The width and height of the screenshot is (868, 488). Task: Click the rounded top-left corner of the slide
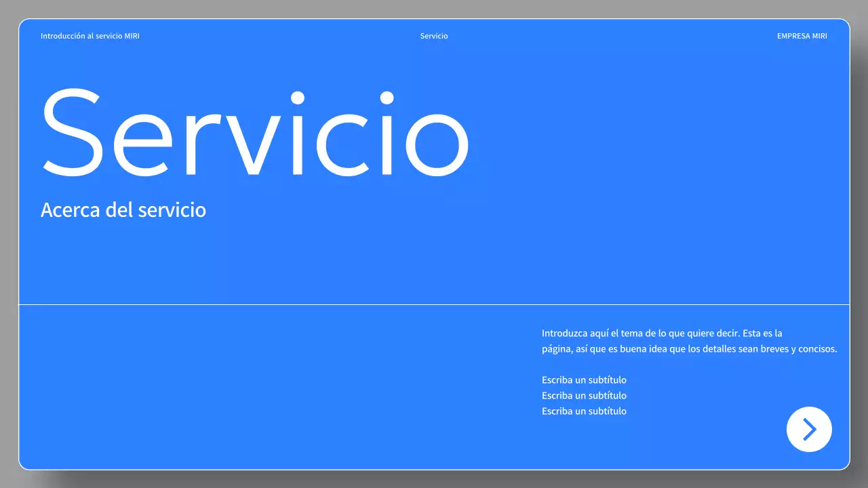click(24, 24)
